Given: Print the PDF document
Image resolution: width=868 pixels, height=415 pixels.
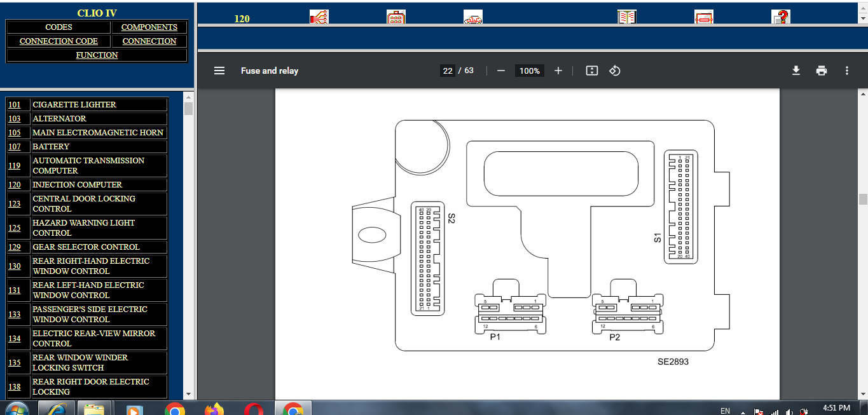Looking at the screenshot, I should (x=822, y=71).
